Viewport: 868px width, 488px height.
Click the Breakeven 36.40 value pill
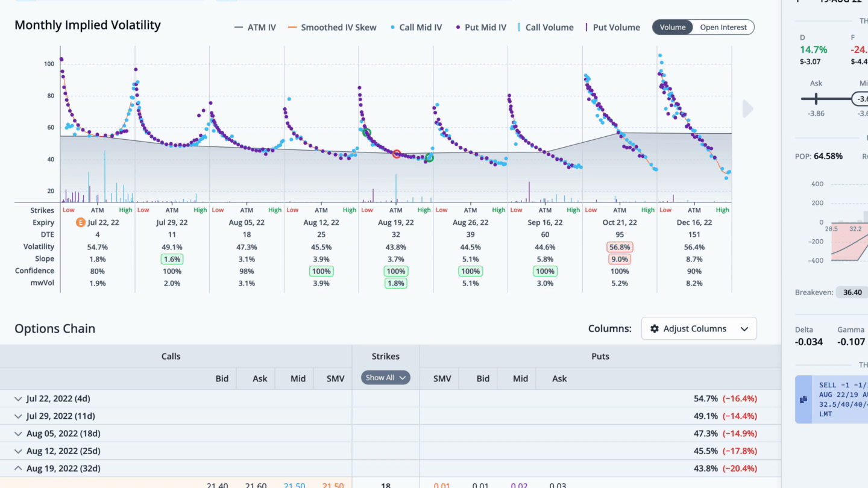point(852,292)
